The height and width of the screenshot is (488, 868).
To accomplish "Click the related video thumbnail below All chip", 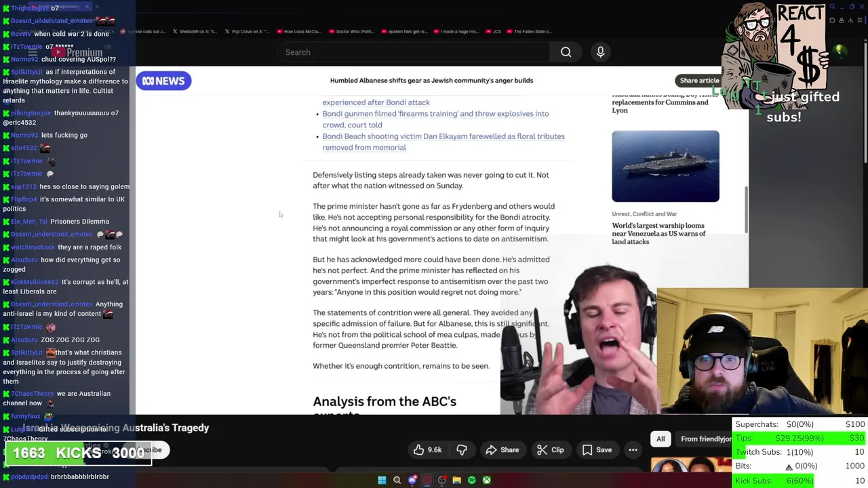I will click(x=692, y=464).
